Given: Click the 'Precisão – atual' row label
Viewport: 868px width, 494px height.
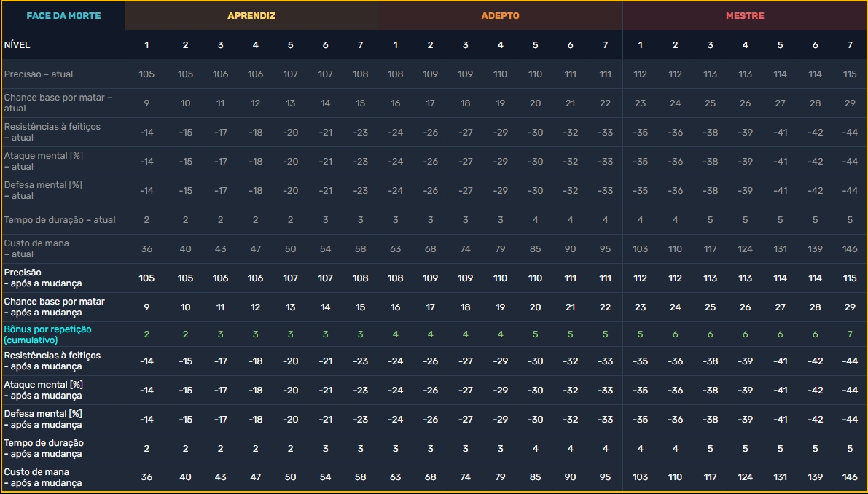Looking at the screenshot, I should [38, 74].
